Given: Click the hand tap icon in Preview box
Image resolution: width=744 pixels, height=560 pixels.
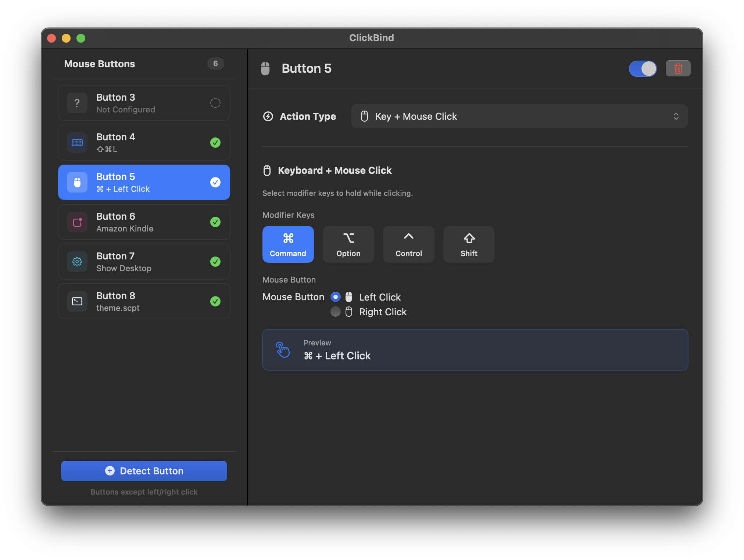Looking at the screenshot, I should [283, 349].
